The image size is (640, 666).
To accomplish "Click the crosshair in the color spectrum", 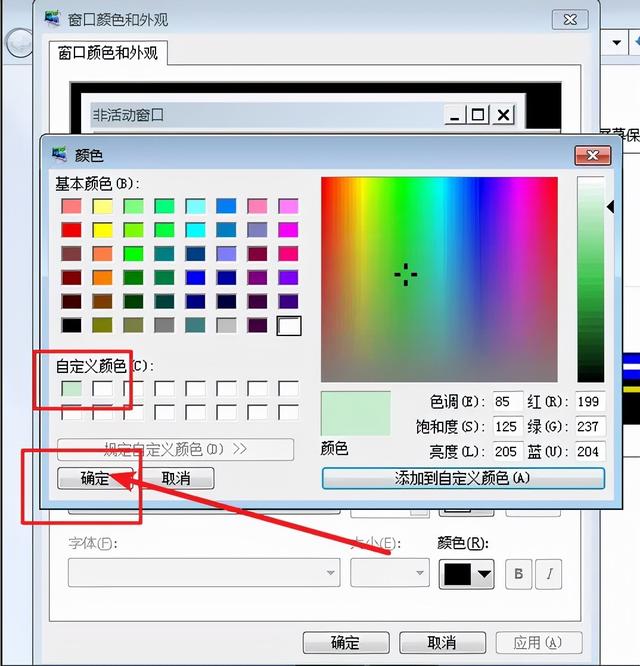I will 406,274.
